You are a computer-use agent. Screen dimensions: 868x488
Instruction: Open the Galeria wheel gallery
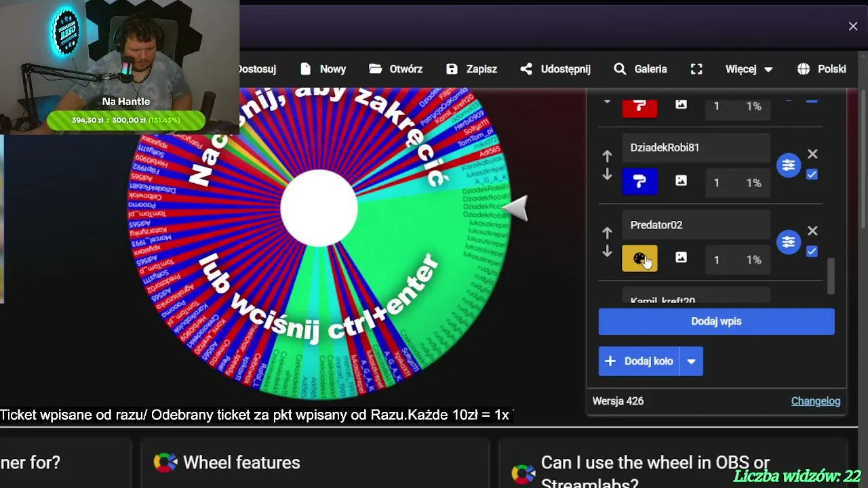[x=640, y=69]
